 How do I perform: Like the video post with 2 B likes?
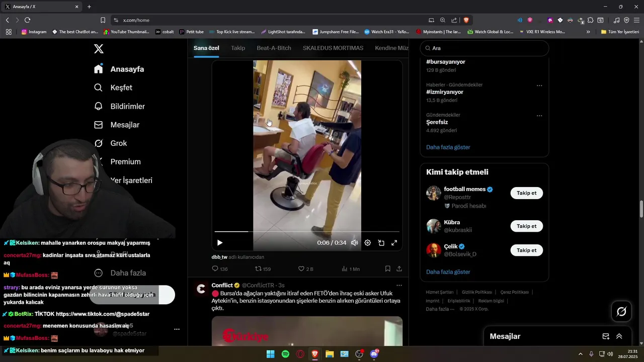pos(306,269)
